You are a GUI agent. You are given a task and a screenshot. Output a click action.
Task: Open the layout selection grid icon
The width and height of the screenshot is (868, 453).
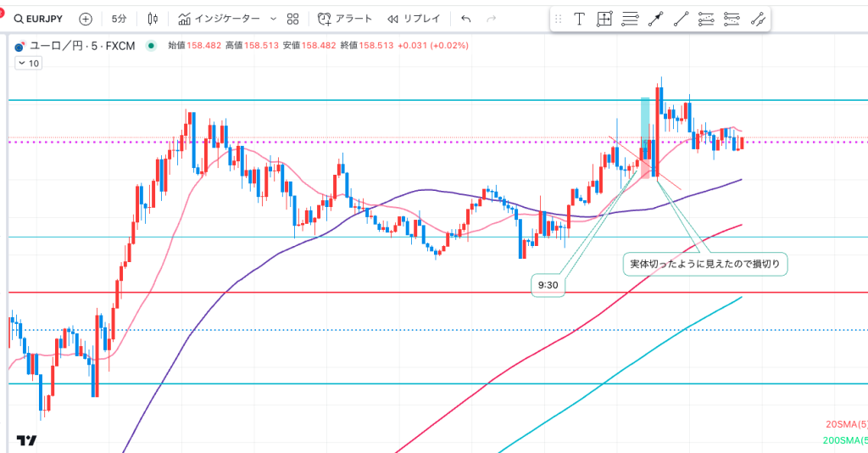tap(292, 19)
